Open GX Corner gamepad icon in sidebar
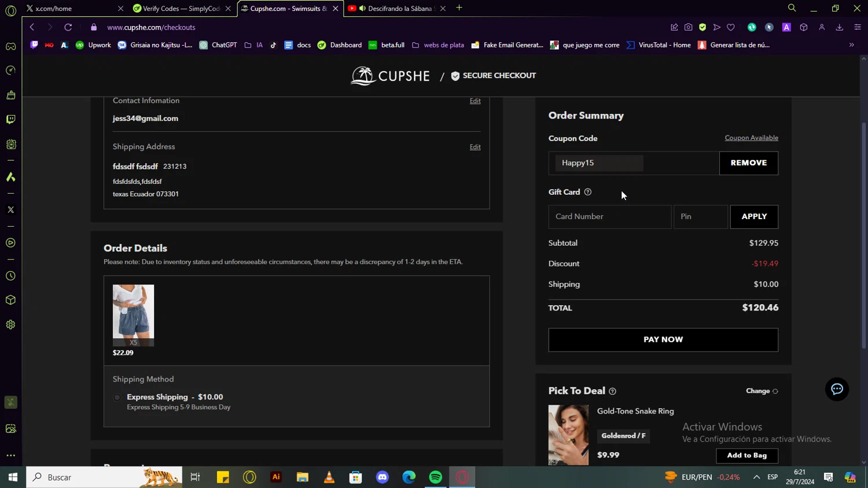 [10, 46]
